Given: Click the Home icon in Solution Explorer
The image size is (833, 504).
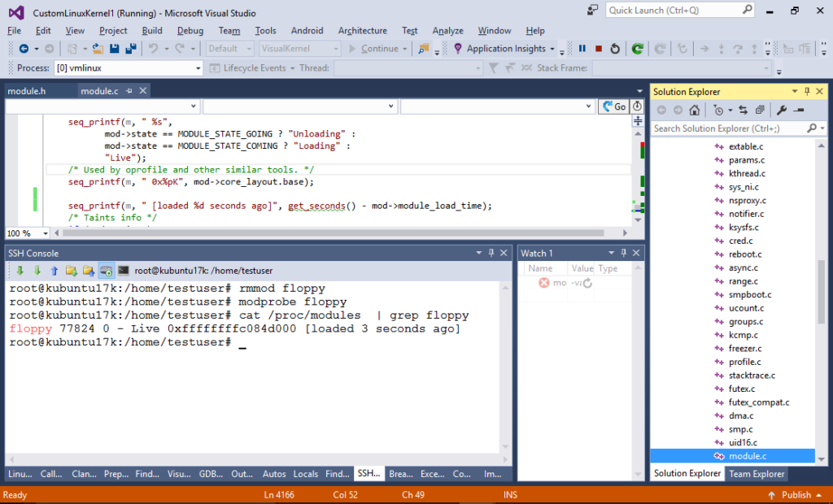Looking at the screenshot, I should tap(695, 110).
